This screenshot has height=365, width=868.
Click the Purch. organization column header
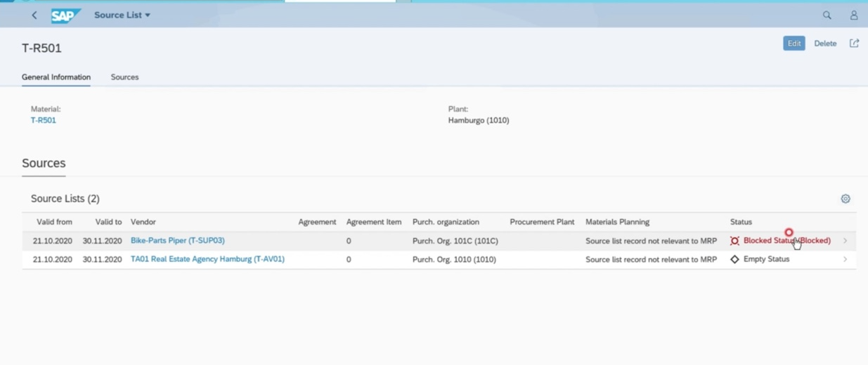coord(446,222)
